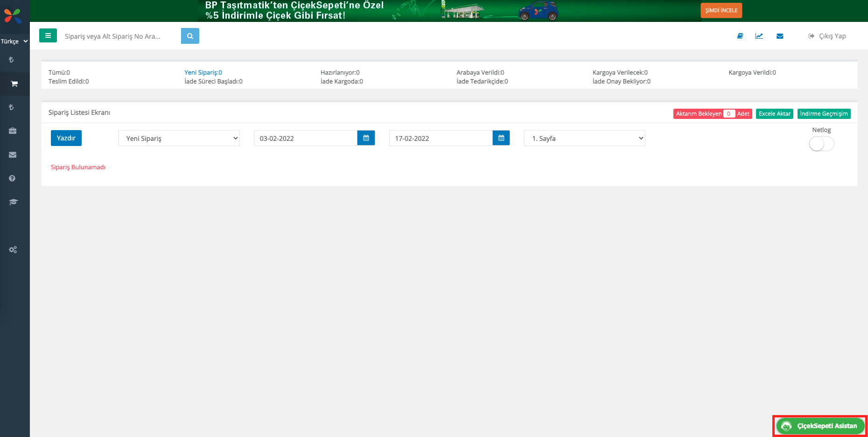Click the order number search input field
868x437 pixels.
pos(119,36)
